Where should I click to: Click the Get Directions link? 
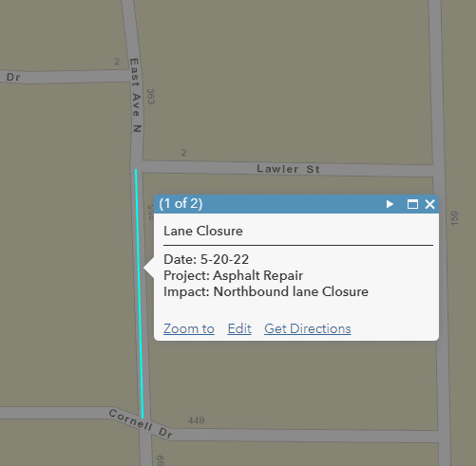(x=308, y=328)
